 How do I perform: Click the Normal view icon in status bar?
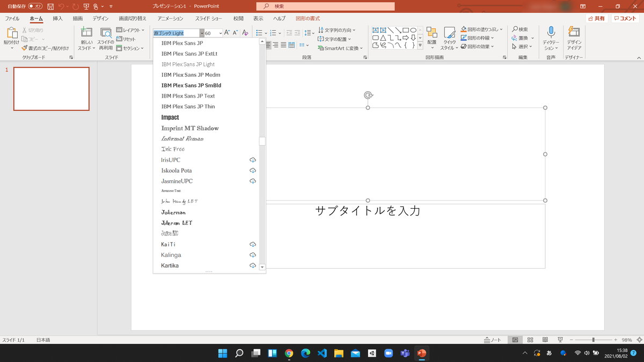point(515,340)
